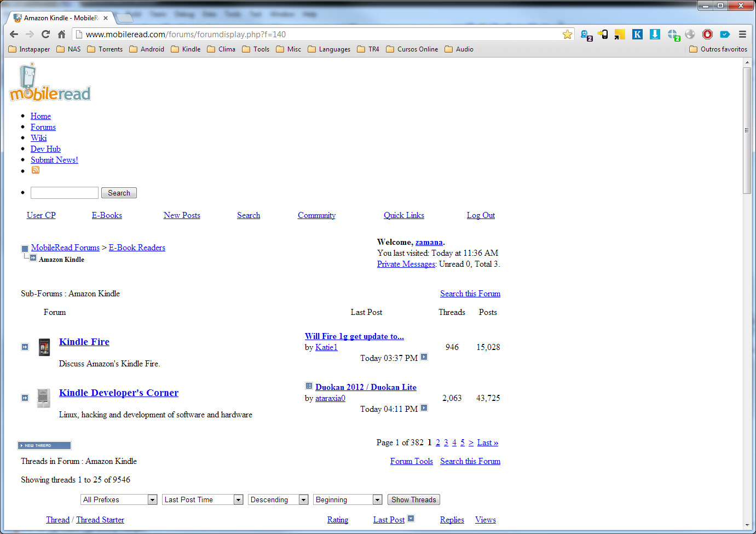This screenshot has width=756, height=534.
Task: Open the All Prefixes dropdown
Action: [x=119, y=499]
